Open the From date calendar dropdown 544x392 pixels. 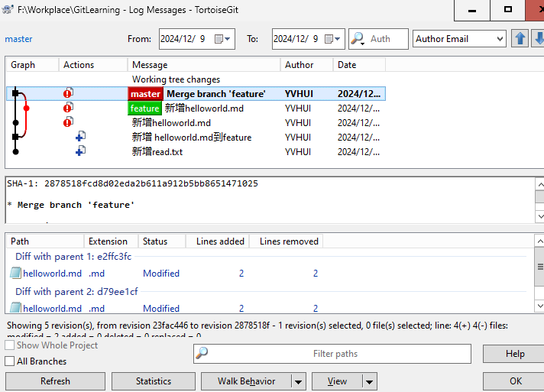point(222,38)
